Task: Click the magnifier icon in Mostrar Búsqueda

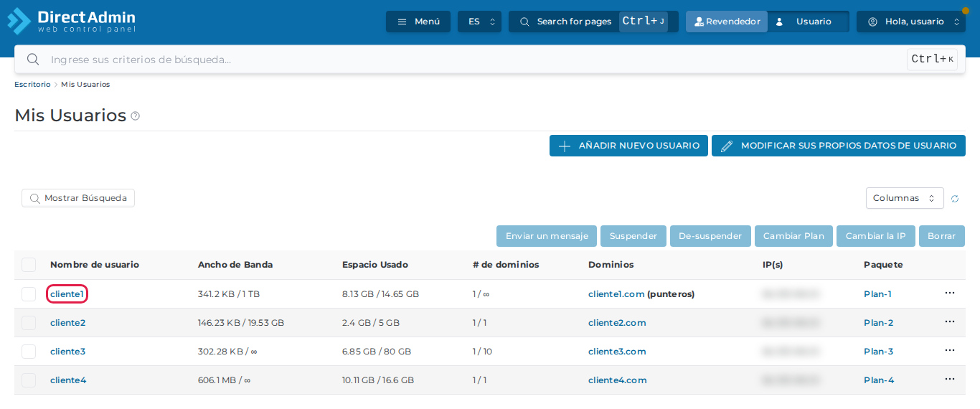Action: point(35,198)
